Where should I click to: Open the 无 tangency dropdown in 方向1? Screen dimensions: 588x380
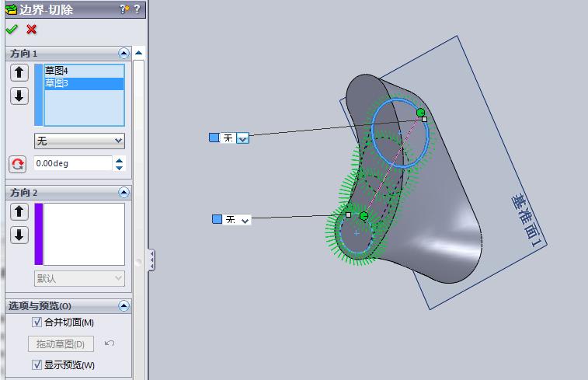click(79, 141)
